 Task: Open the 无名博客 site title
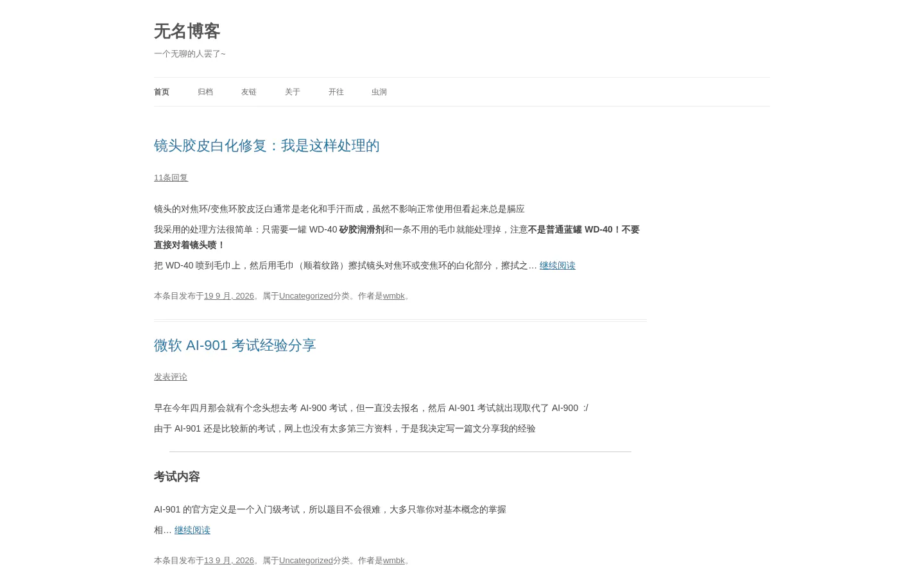(x=187, y=31)
